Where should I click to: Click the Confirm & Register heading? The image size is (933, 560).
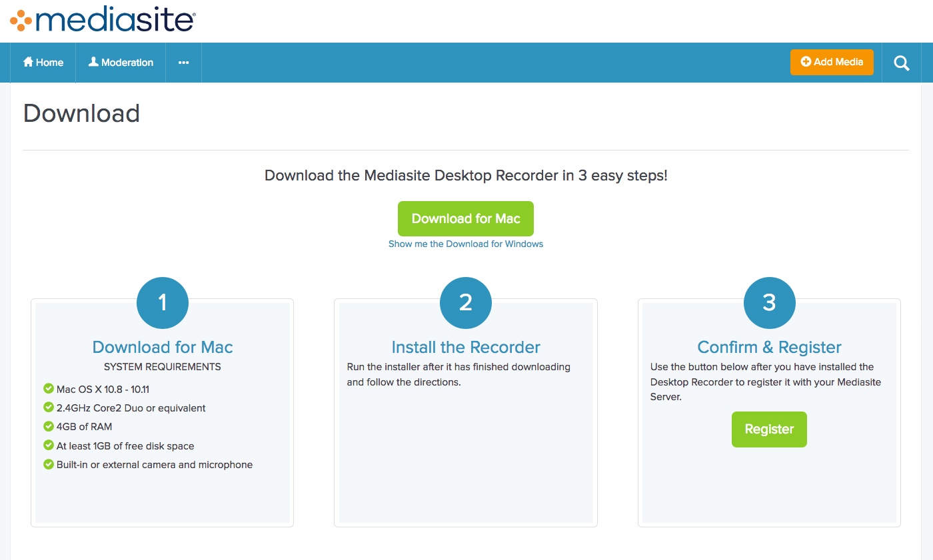(769, 347)
